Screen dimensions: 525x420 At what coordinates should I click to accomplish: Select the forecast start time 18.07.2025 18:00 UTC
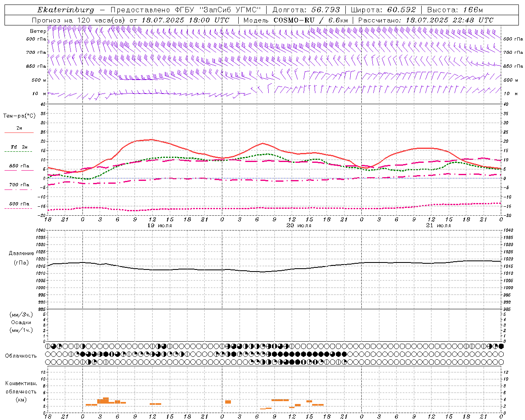pos(185,20)
